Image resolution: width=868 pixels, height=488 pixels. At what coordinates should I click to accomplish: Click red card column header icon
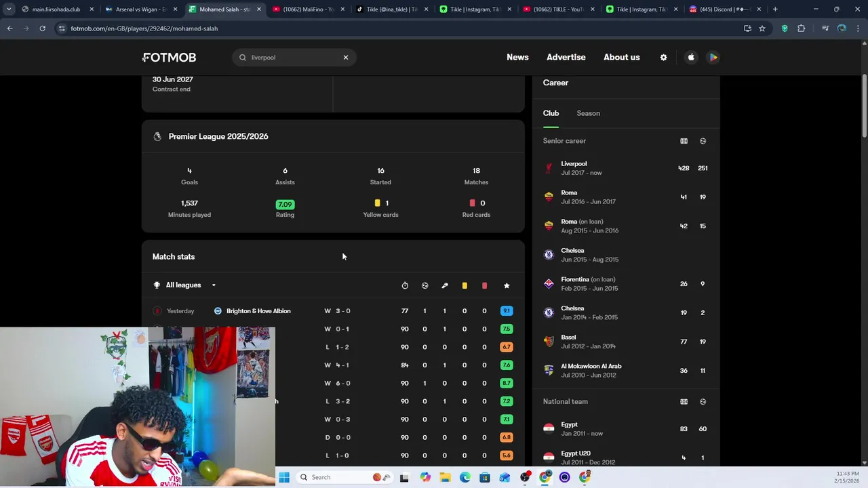coord(484,285)
